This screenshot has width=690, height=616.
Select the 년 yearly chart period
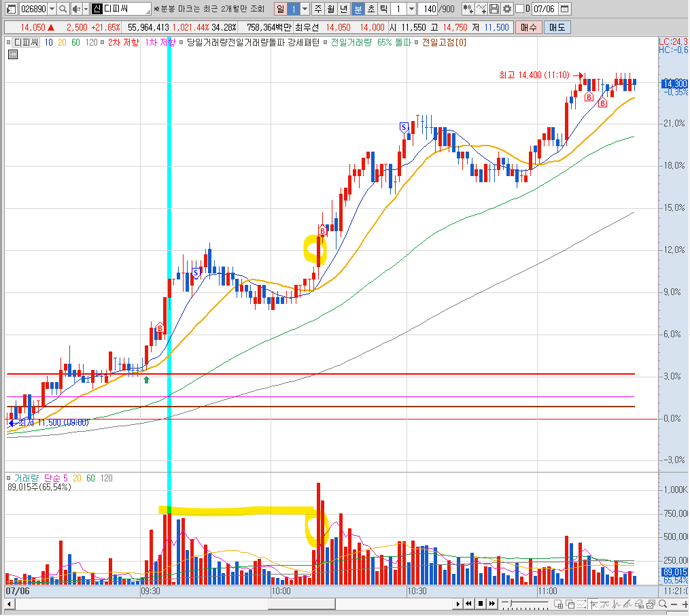(344, 8)
